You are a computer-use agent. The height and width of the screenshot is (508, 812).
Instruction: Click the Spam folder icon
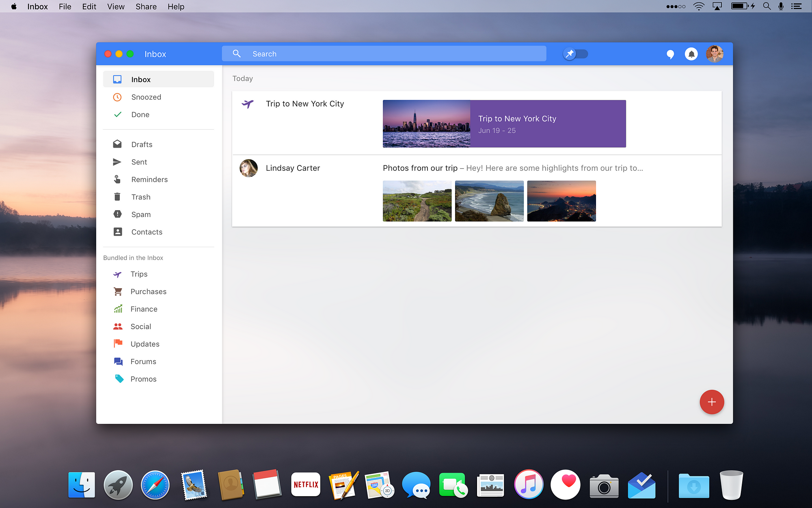pos(117,214)
